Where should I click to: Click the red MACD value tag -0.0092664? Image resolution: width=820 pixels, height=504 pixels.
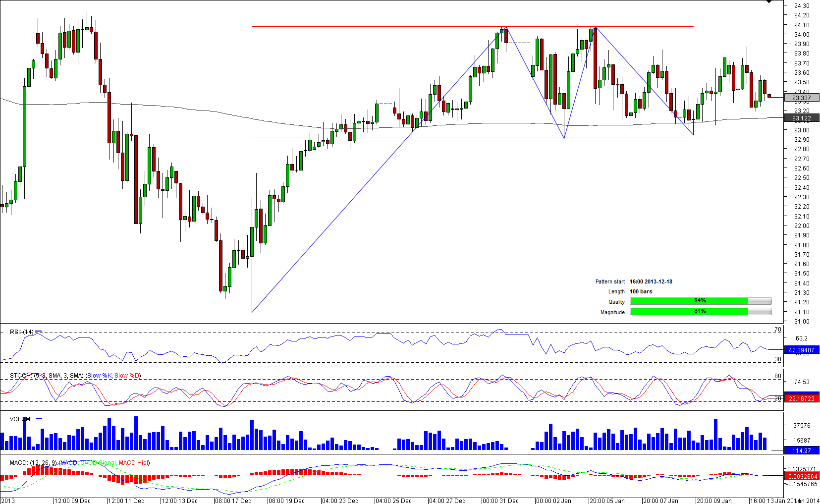pos(801,476)
